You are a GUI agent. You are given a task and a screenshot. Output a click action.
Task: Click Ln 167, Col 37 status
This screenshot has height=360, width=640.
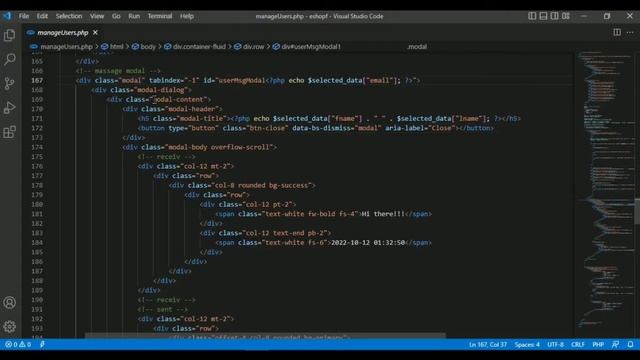(x=488, y=344)
